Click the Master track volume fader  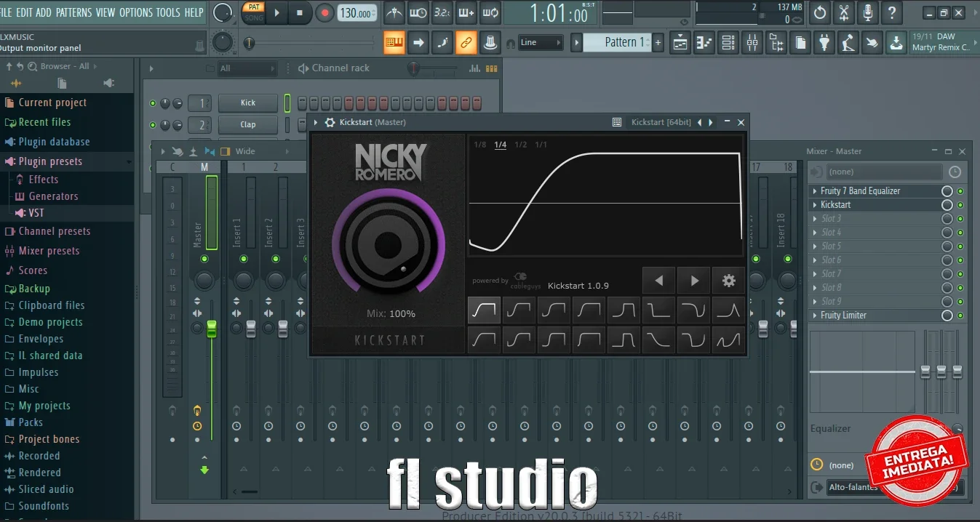(x=212, y=329)
